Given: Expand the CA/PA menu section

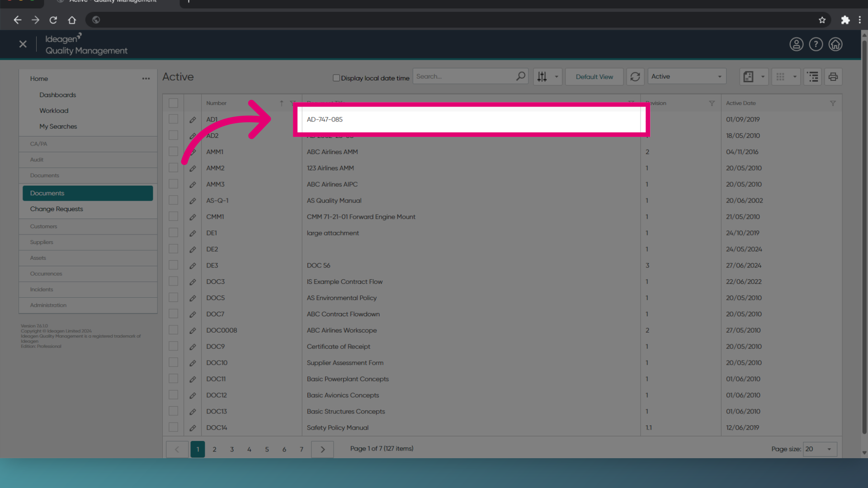Looking at the screenshot, I should click(88, 144).
